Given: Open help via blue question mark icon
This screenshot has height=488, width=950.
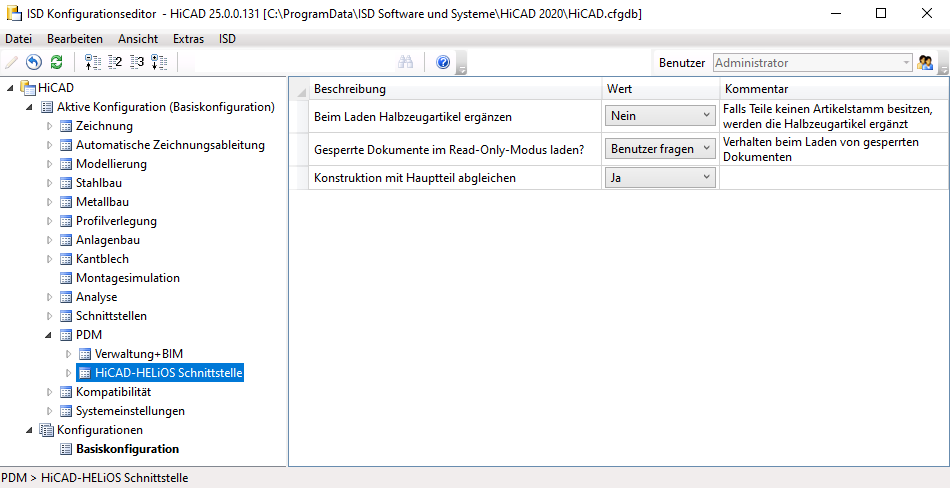Looking at the screenshot, I should click(443, 62).
